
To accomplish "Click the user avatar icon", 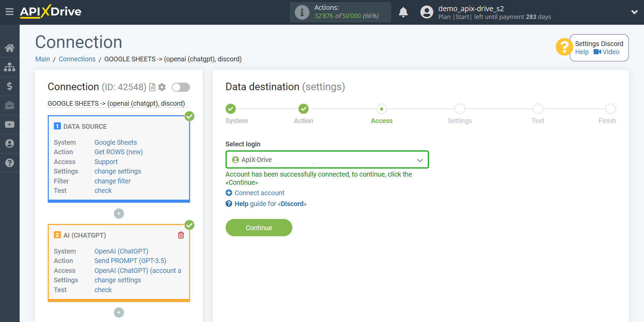I will click(x=427, y=12).
